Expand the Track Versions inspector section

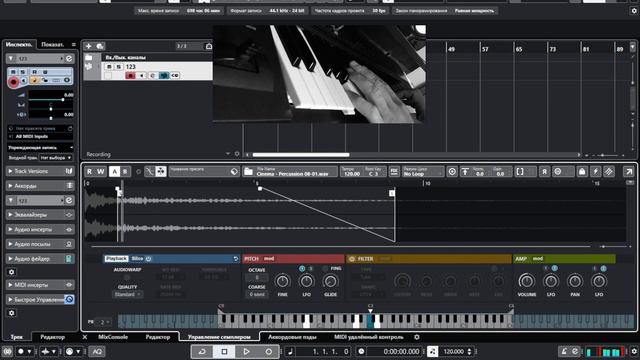click(x=40, y=171)
